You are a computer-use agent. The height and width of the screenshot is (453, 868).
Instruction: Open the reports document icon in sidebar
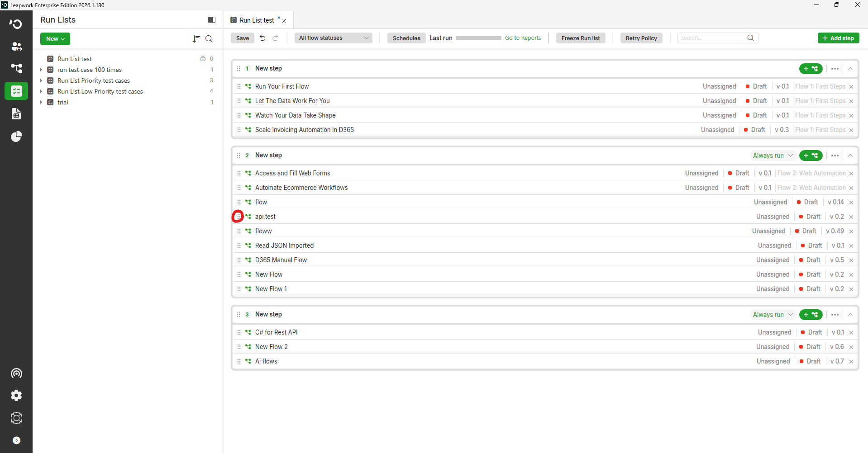click(x=16, y=113)
